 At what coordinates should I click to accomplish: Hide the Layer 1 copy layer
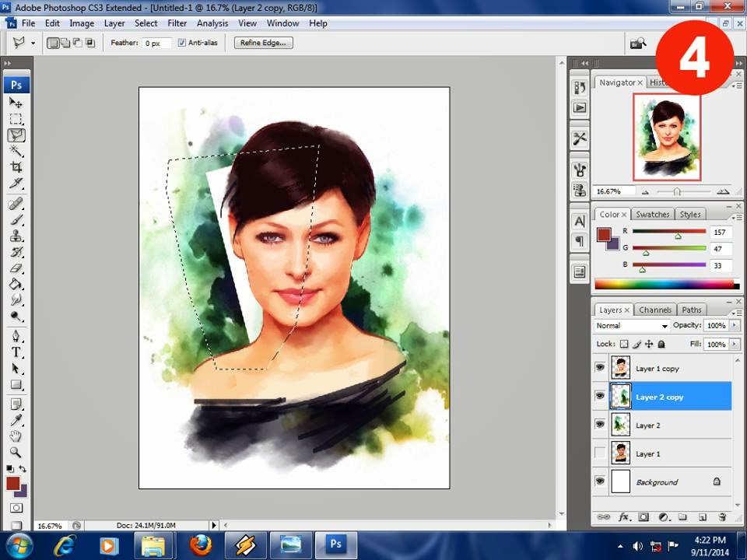pos(599,368)
